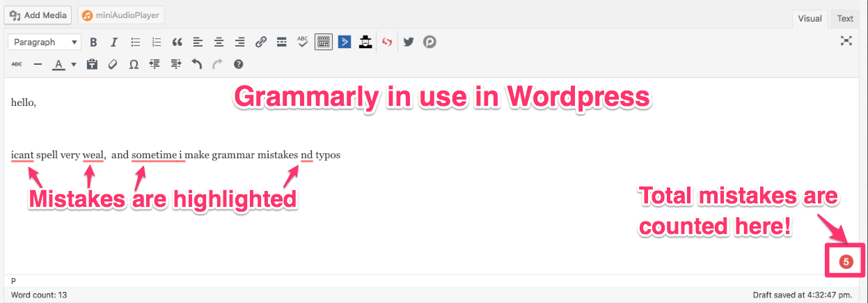Insert or edit a link
The height and width of the screenshot is (303, 868).
pos(261,42)
